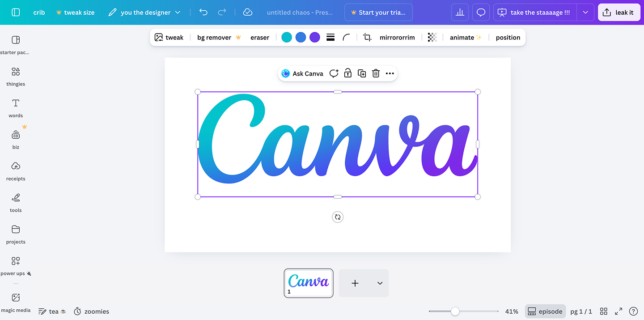Screen dimensions: 644x320
Task: Click the Ask Canva button
Action: coord(302,73)
